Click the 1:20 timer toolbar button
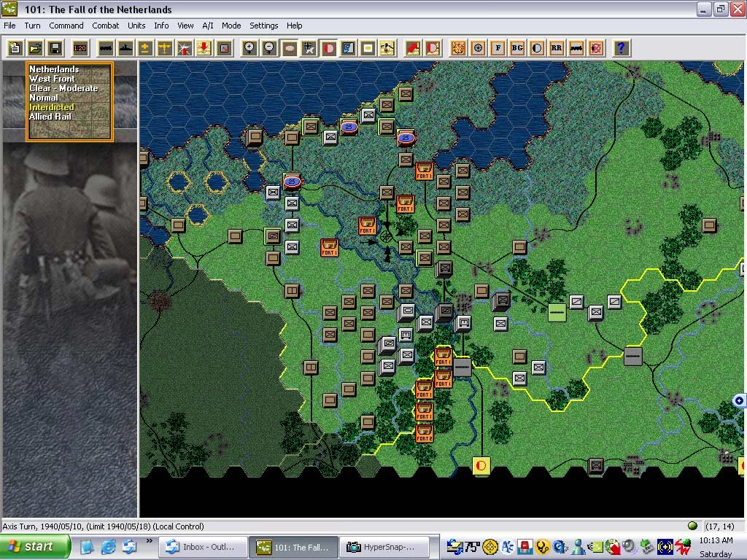747x560 pixels. click(80, 47)
